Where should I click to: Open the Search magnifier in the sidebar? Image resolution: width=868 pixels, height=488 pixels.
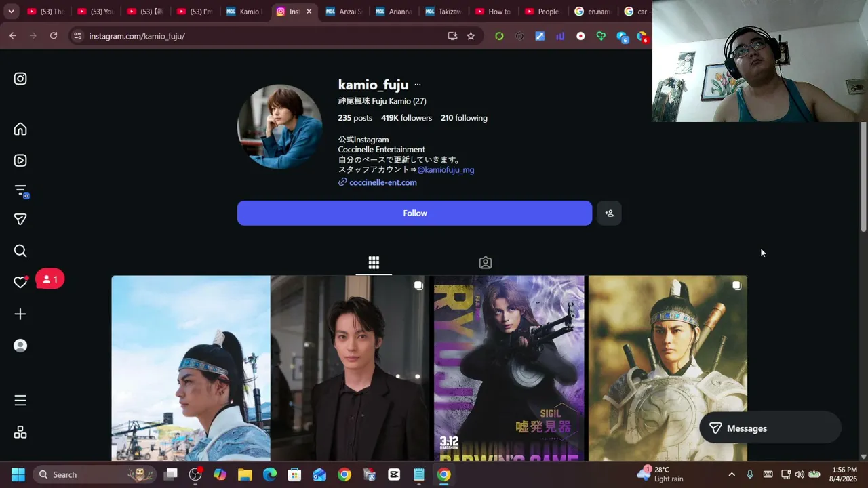[x=20, y=251]
